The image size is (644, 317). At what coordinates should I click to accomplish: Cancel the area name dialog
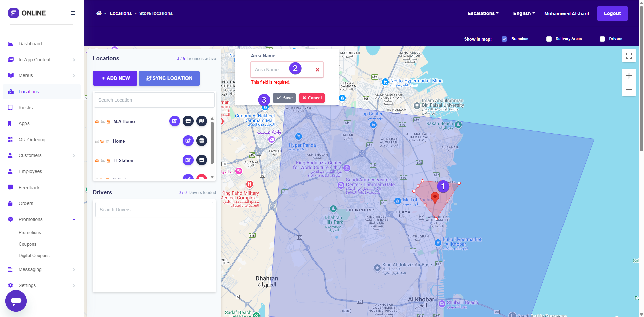pyautogui.click(x=312, y=98)
